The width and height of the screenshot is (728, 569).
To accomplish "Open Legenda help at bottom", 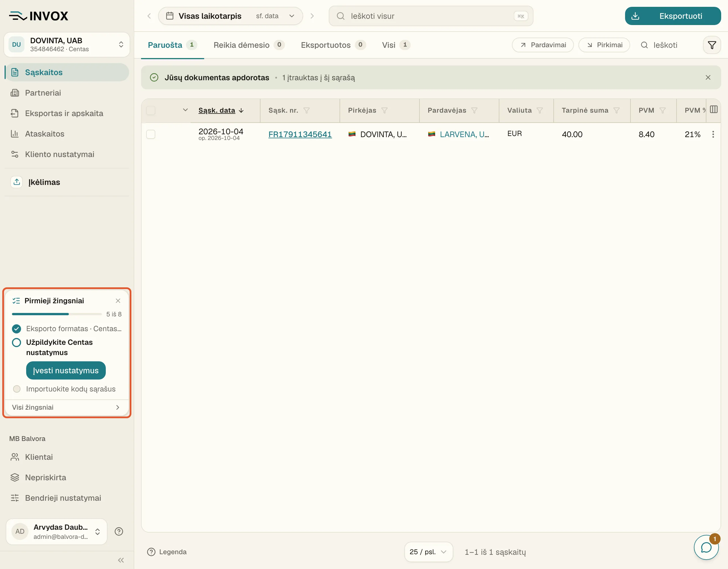I will 167,552.
